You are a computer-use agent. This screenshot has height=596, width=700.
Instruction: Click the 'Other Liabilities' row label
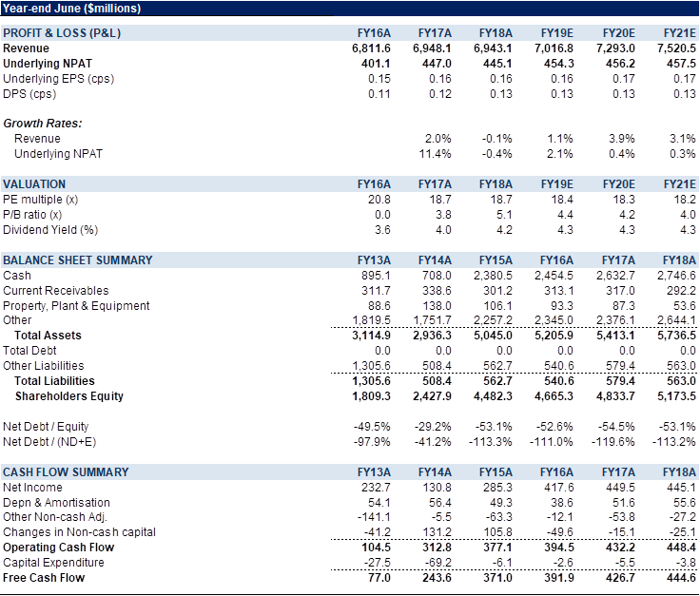[x=44, y=366]
